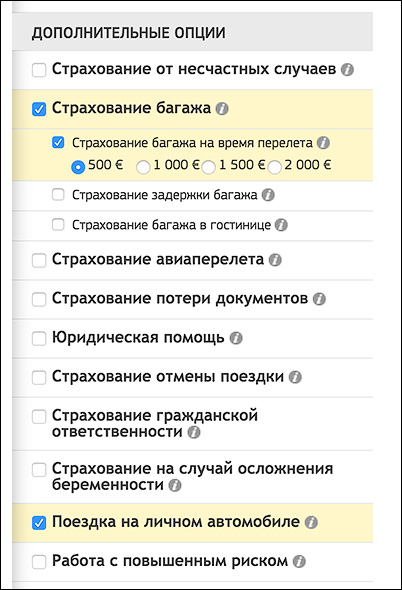
Task: Click the Дополнительные опции section header
Action: [x=129, y=33]
